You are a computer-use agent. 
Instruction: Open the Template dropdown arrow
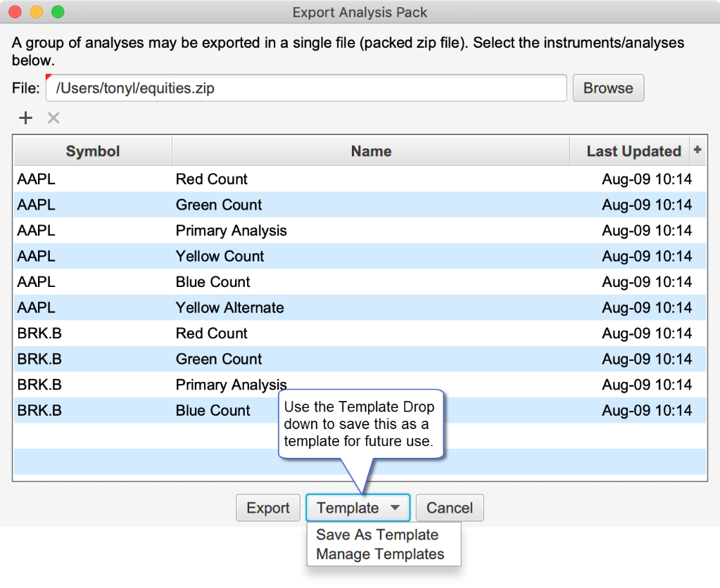(x=395, y=508)
